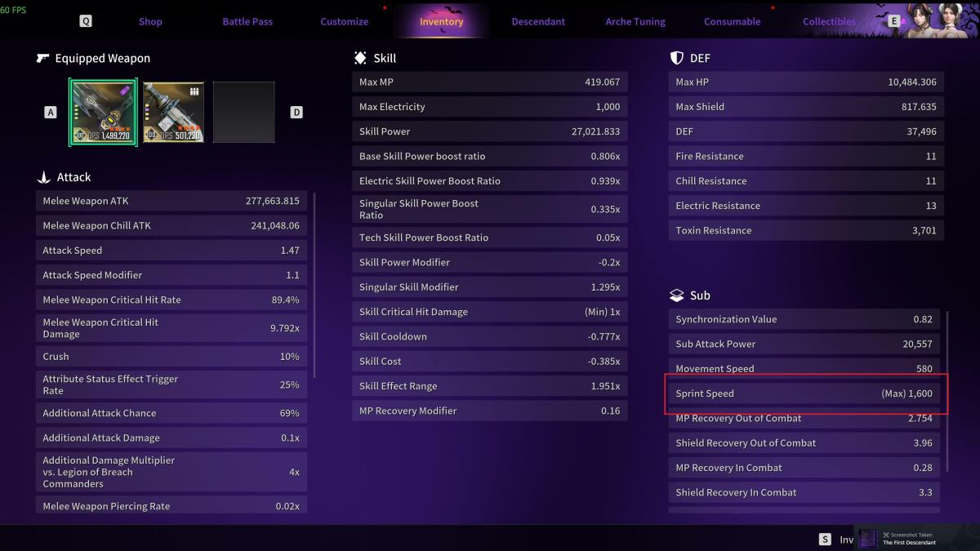The image size is (980, 551).
Task: Click the pistol icon beside Equipped Weapon
Action: click(x=43, y=59)
